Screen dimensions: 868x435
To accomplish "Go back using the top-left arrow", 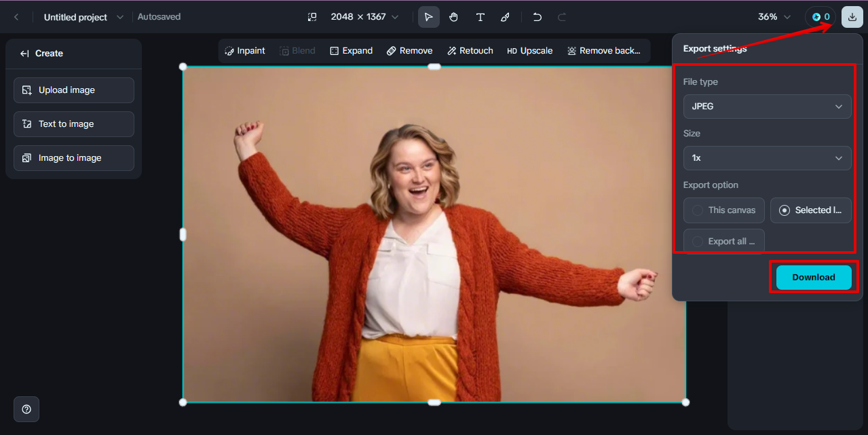I will pyautogui.click(x=16, y=17).
